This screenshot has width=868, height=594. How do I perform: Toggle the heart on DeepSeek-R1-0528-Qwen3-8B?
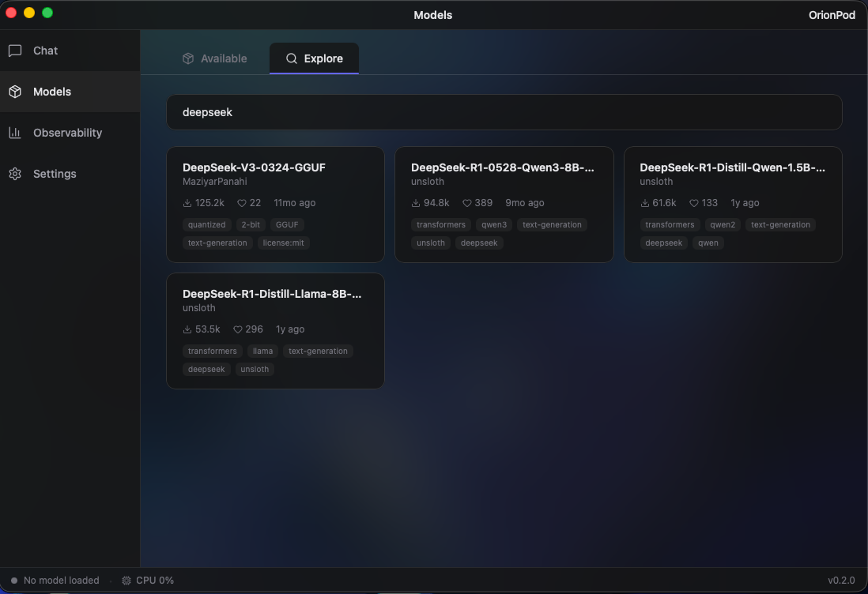[467, 202]
